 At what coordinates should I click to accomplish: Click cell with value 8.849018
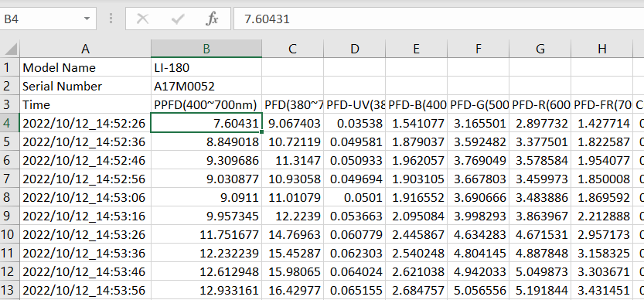[x=206, y=141]
